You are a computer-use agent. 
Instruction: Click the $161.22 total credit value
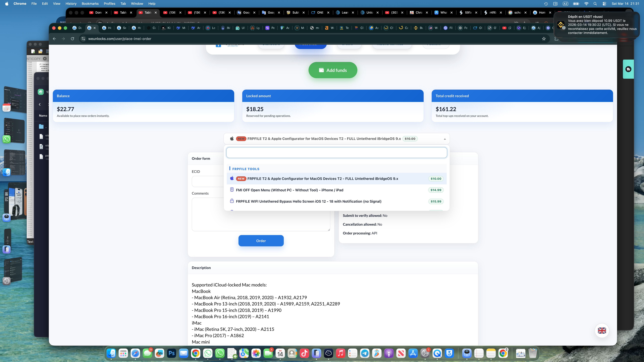coord(446,109)
